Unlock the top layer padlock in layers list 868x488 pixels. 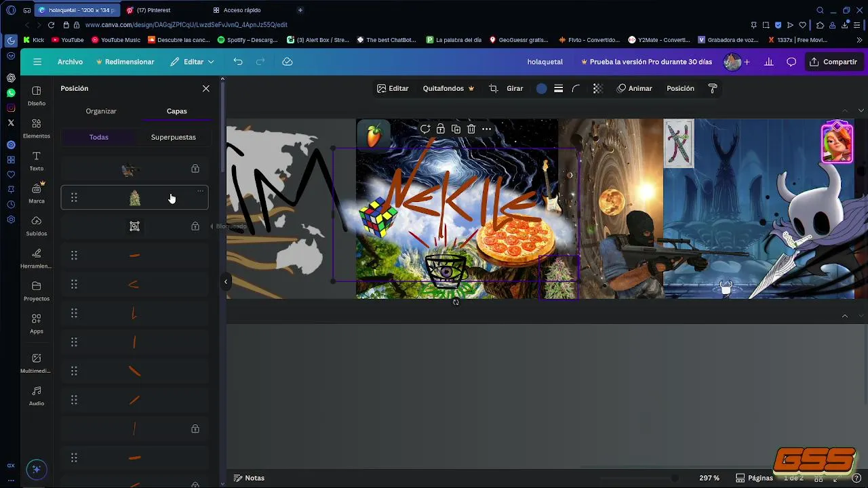click(x=195, y=168)
